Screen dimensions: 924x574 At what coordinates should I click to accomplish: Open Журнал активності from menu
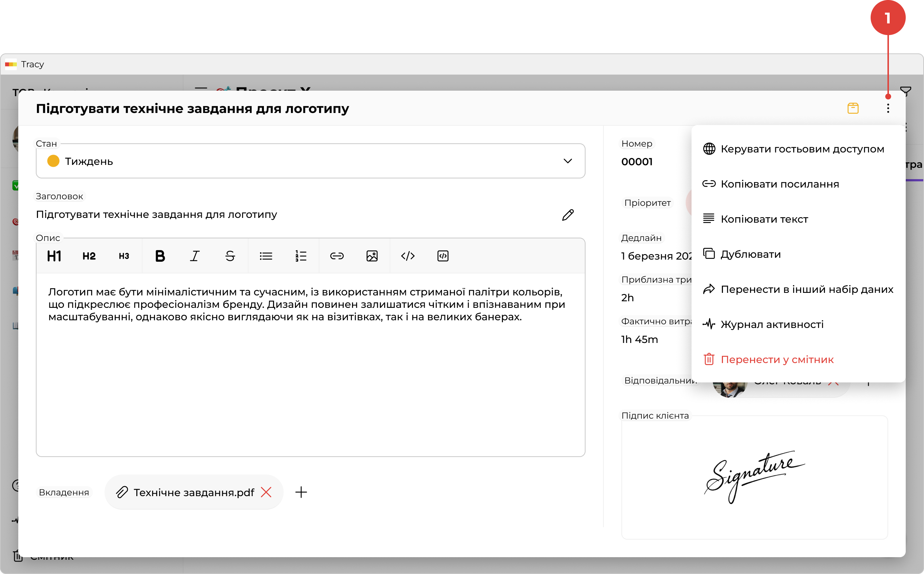pyautogui.click(x=772, y=325)
